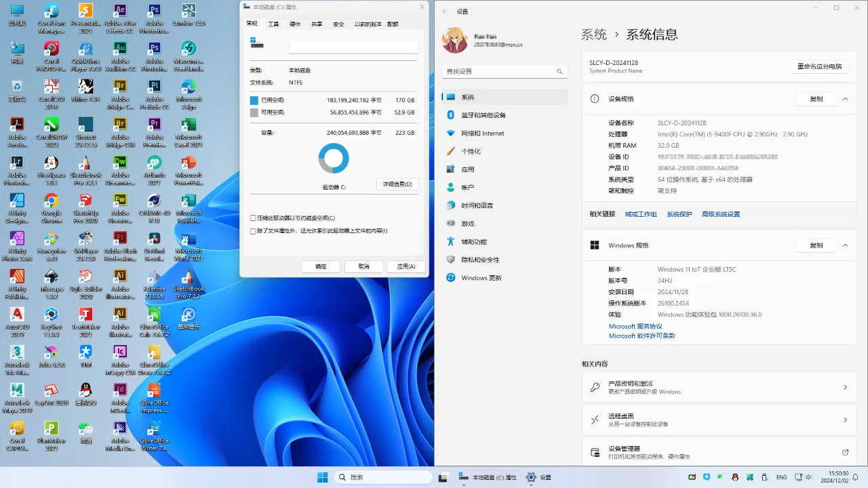Click the 重命名这台电脑 button
Viewport: 868px width, 488px height.
[819, 66]
